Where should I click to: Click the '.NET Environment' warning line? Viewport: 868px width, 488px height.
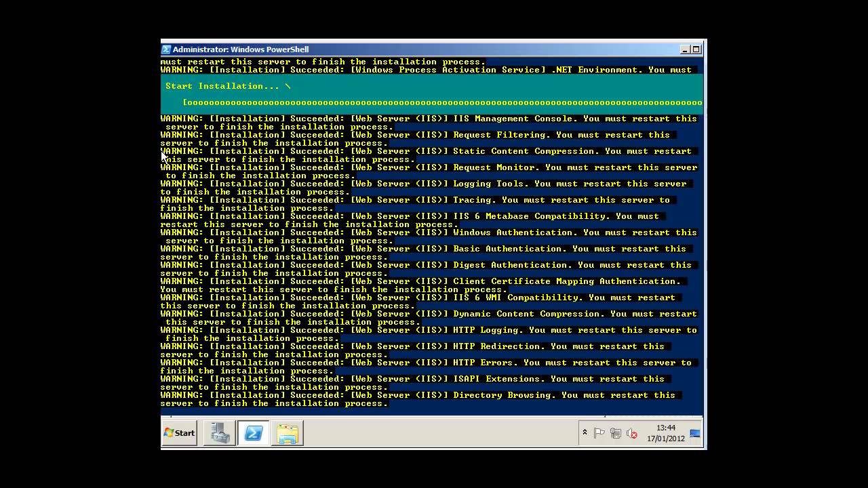[x=426, y=70]
